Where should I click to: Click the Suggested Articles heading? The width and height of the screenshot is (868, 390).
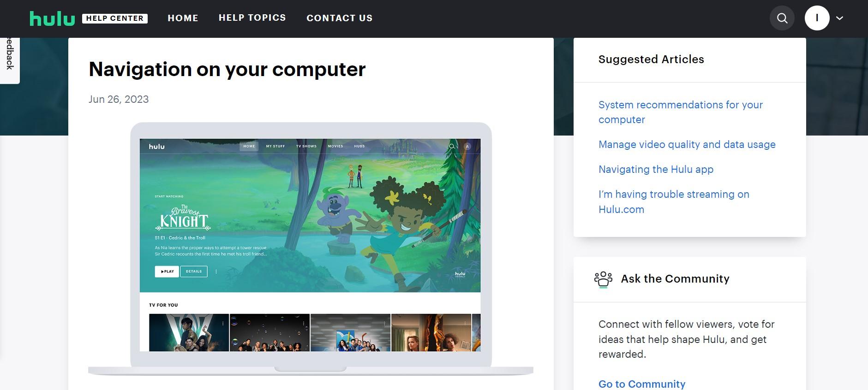[651, 59]
